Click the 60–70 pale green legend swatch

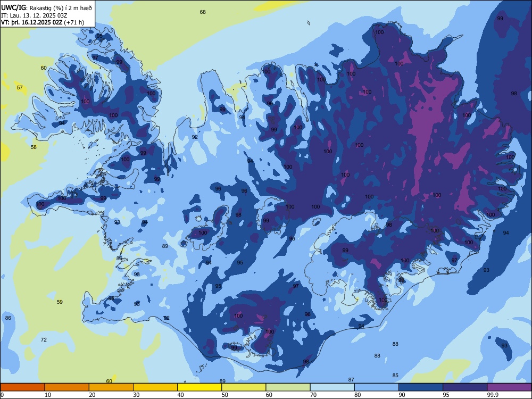tap(288, 387)
